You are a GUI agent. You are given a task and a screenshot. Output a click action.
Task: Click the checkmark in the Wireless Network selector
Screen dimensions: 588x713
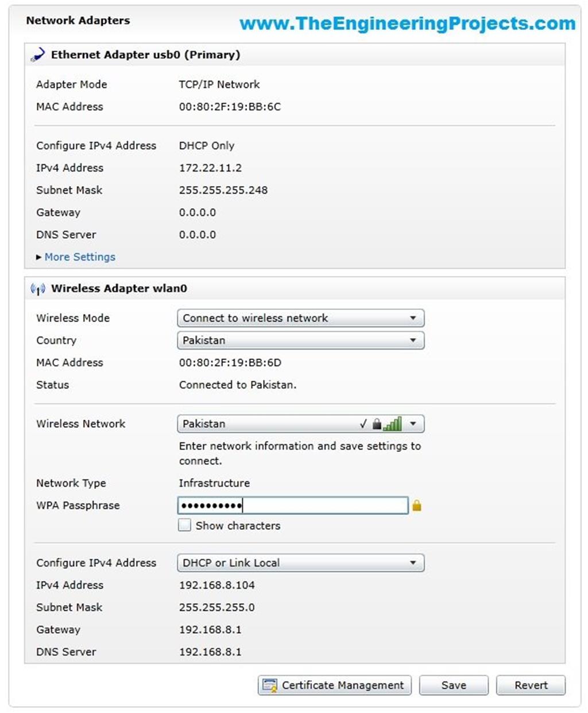[363, 424]
